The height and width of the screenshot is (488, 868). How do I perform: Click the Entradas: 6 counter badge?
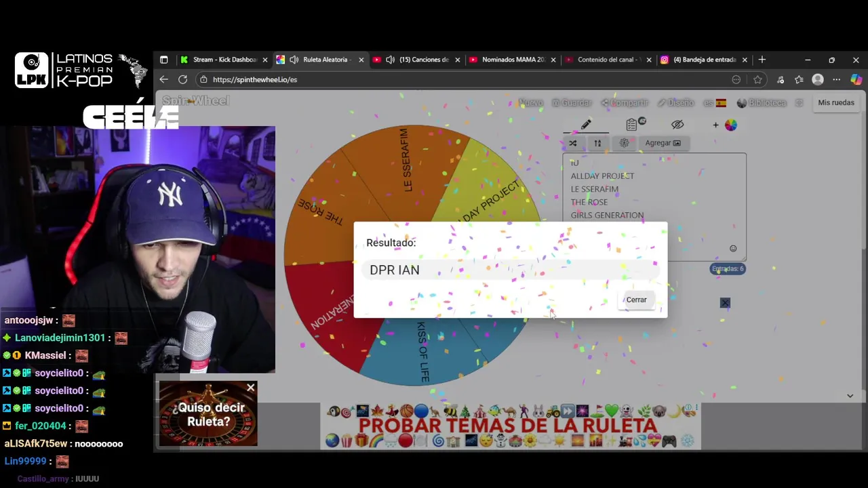[728, 269]
